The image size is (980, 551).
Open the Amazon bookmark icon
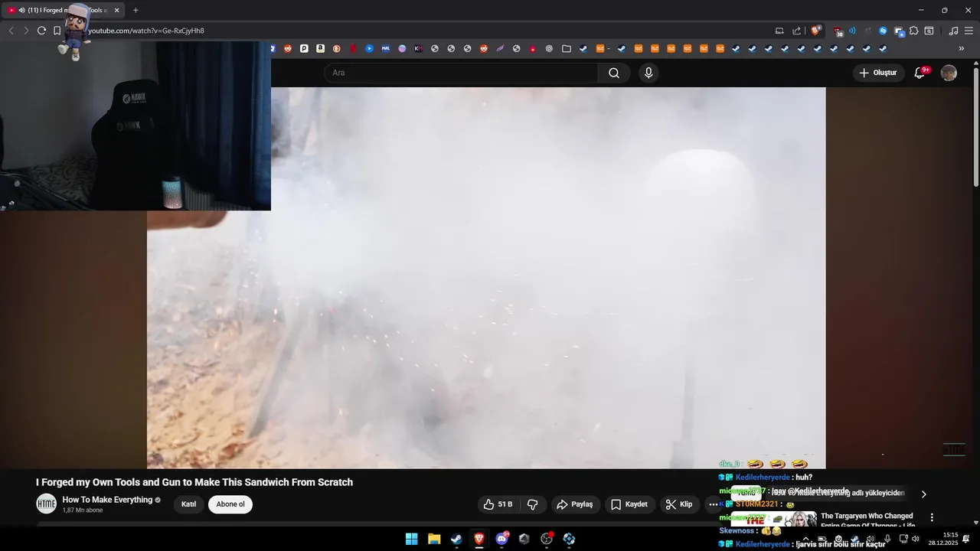[320, 48]
